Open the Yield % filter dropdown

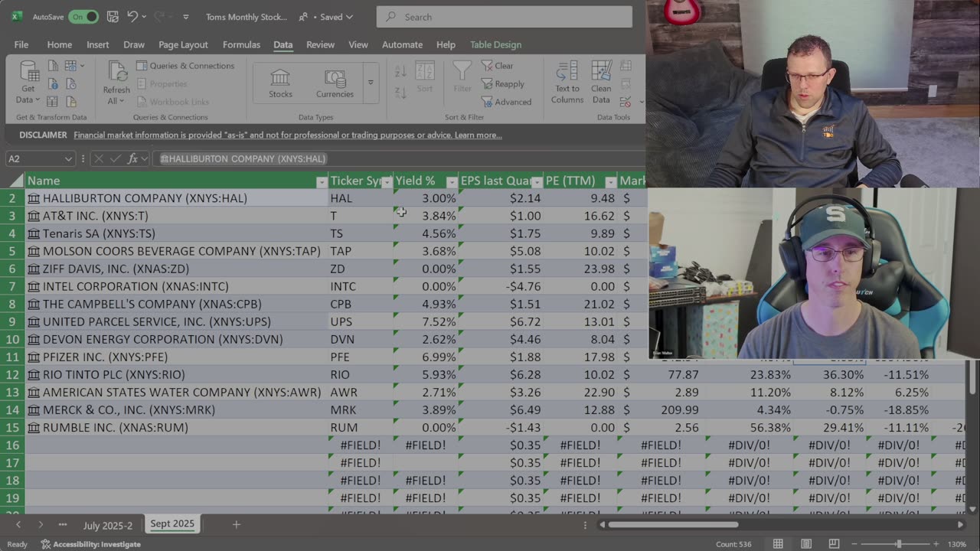[x=452, y=181]
